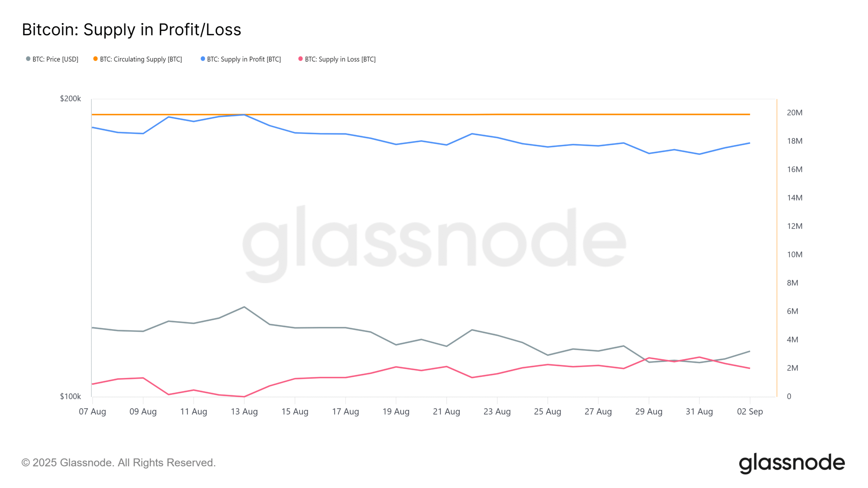This screenshot has width=868, height=488.
Task: Select the 21 Aug date tick
Action: (446, 411)
